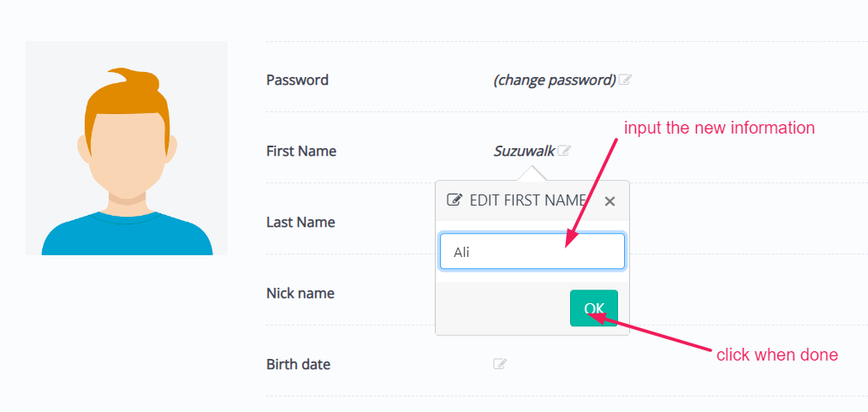868x412 pixels.
Task: Click the Birth date edit icon
Action: tap(500, 364)
